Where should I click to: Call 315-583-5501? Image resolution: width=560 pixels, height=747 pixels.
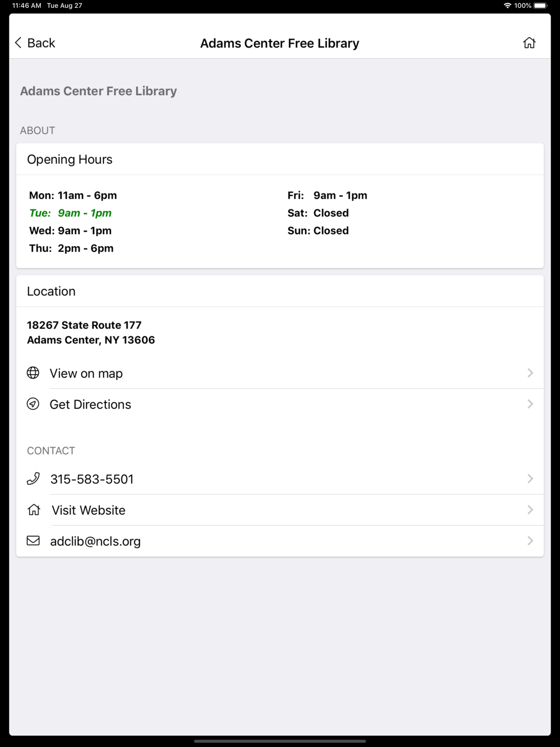pyautogui.click(x=280, y=479)
